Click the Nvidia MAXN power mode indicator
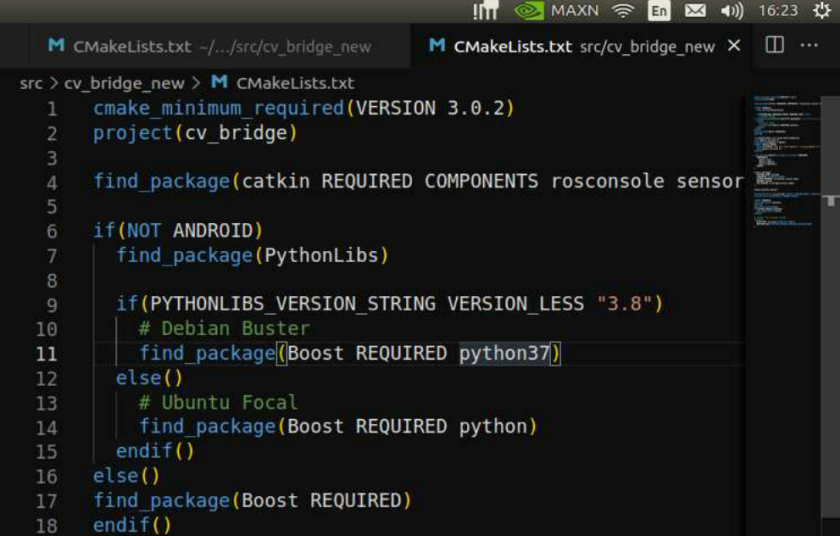The image size is (840, 536). click(556, 11)
